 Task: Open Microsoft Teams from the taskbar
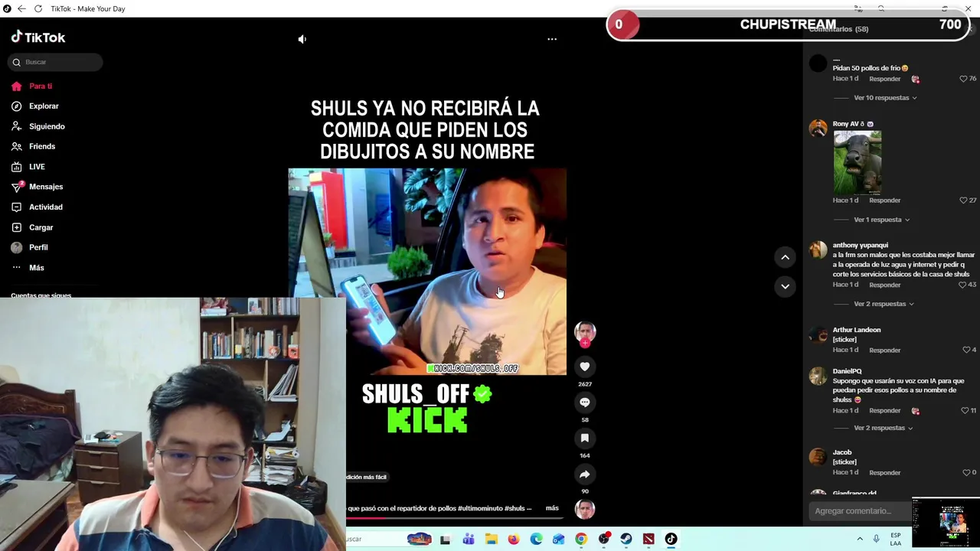click(x=469, y=539)
